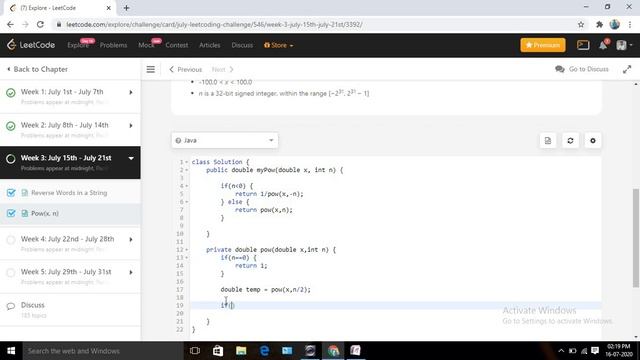
Task: Open the Discuss menu item
Action: (242, 45)
